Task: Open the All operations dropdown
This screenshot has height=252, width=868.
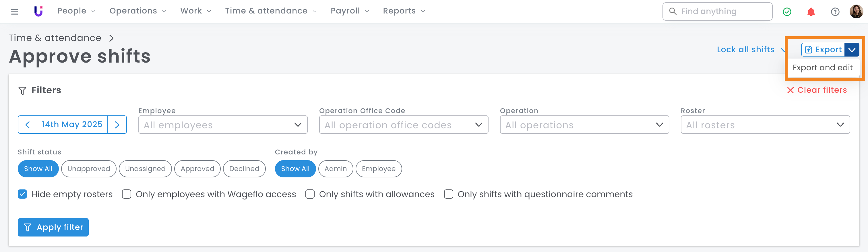Action: (584, 125)
